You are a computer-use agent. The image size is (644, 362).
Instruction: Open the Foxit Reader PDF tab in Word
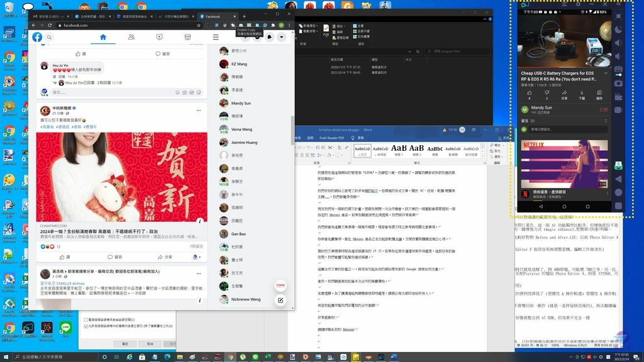[x=331, y=138]
